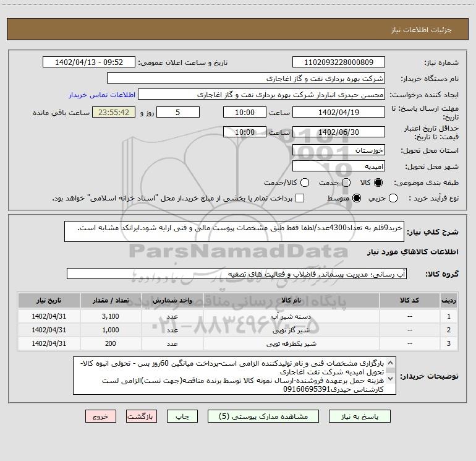Viewport: 476px width, 461px height.
Task: Click the goods group field آب رسانی
Action: click(x=237, y=274)
